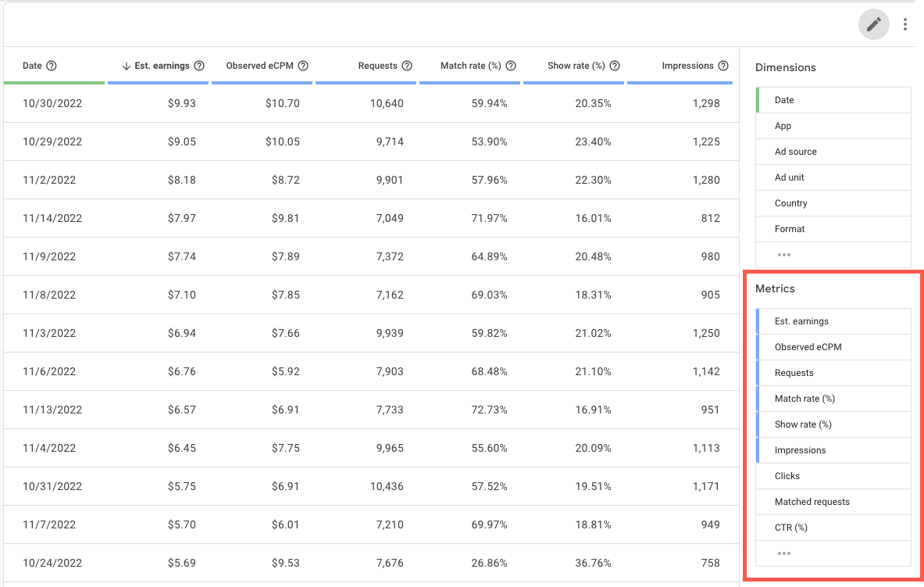Viewport: 924px width, 587px height.
Task: Click the help icon beside Observed eCPM
Action: click(x=303, y=66)
